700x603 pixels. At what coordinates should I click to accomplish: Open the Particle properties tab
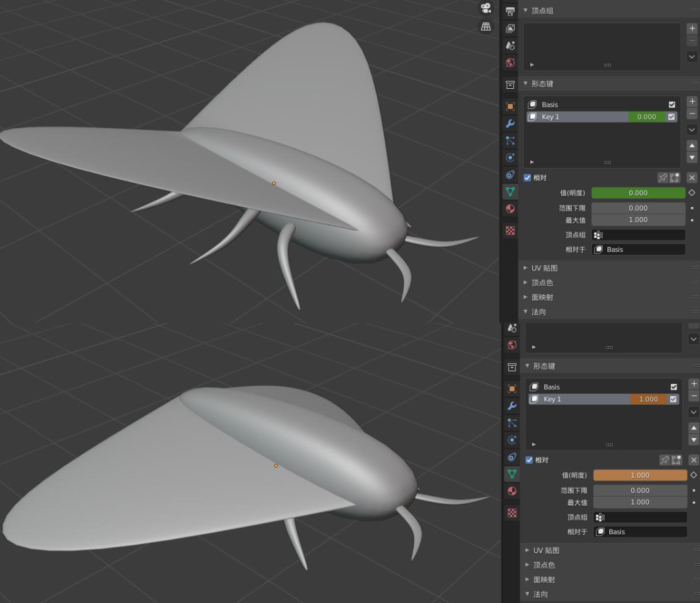(x=510, y=140)
